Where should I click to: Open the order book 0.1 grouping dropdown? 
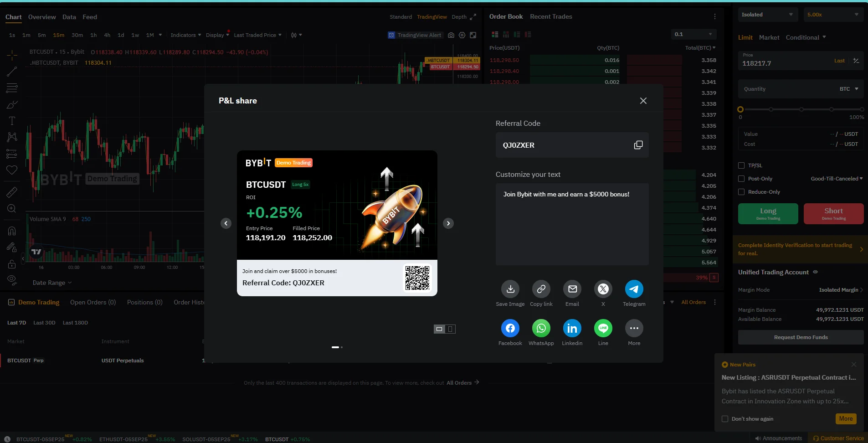tap(693, 34)
